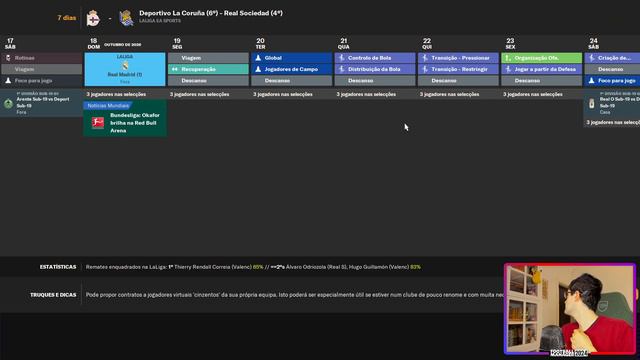Click Sunday 18 players on international duty note

click(116, 94)
